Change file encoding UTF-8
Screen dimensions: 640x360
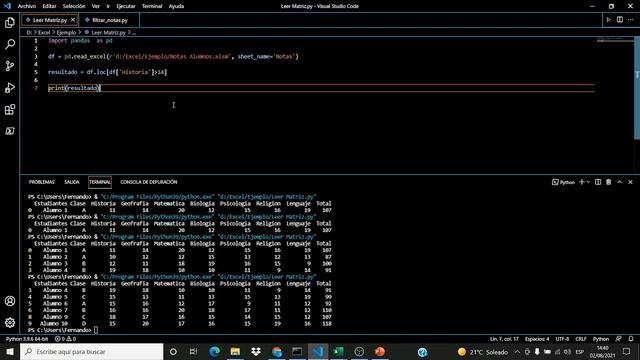[562, 339]
